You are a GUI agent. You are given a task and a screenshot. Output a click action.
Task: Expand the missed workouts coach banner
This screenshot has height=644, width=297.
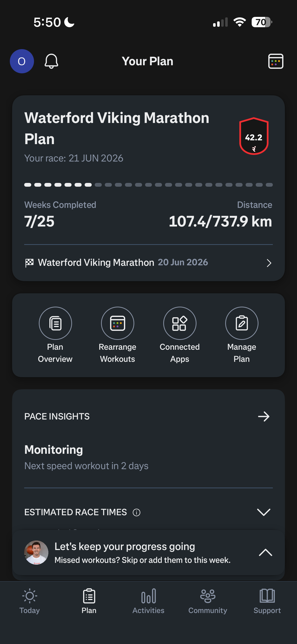[x=265, y=553]
